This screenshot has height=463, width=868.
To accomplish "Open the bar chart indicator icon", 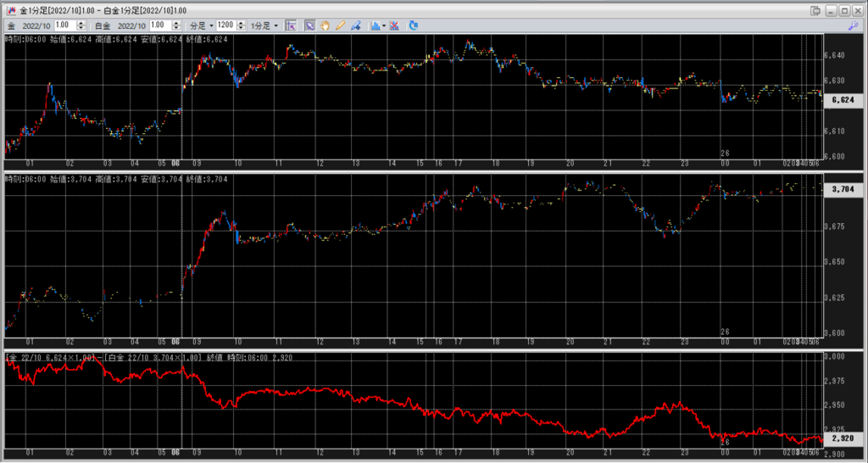I will [x=374, y=25].
